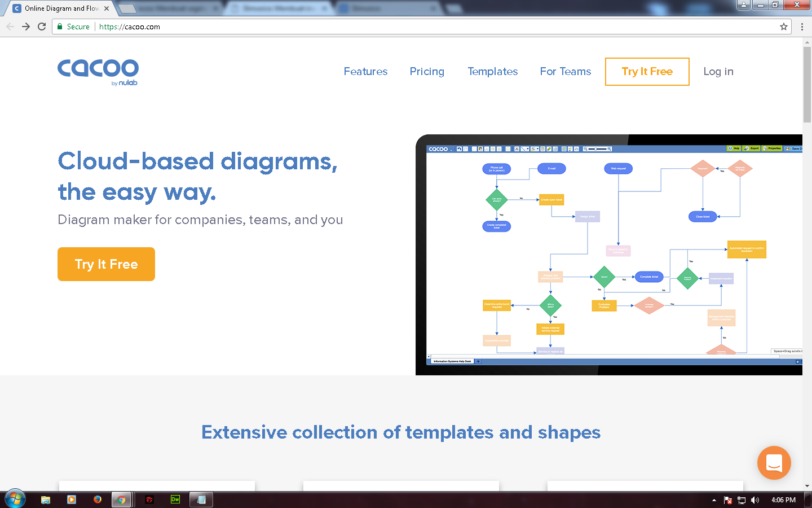Image resolution: width=812 pixels, height=508 pixels.
Task: Click 'Diagram maker for companies, teams, and you'
Action: coord(200,220)
